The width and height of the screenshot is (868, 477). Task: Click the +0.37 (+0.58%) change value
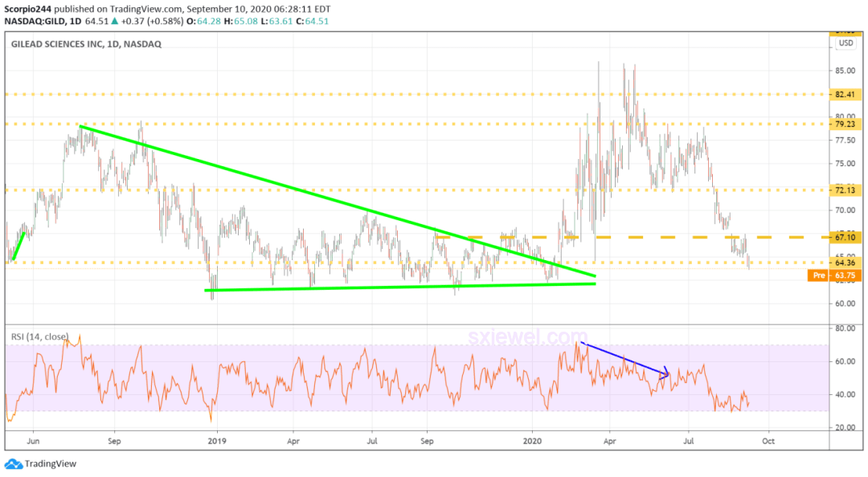[x=152, y=21]
